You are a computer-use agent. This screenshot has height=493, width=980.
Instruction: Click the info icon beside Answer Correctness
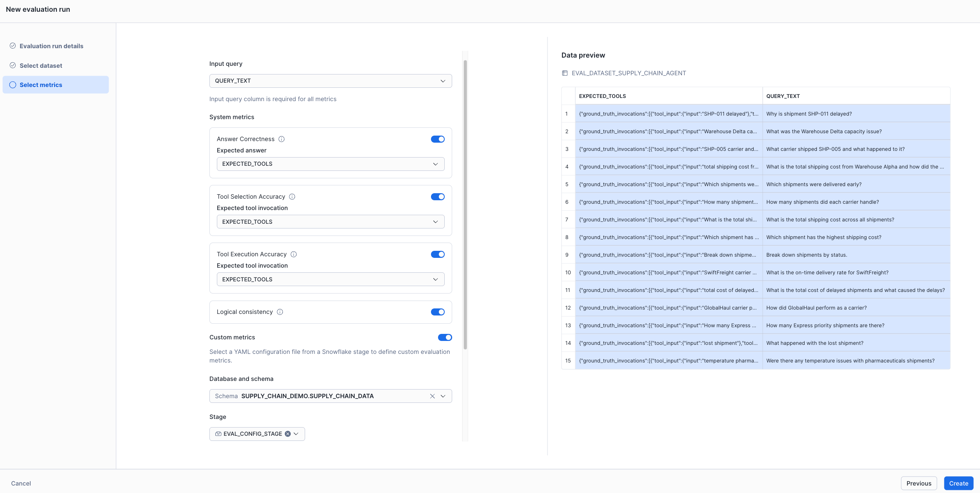[282, 139]
